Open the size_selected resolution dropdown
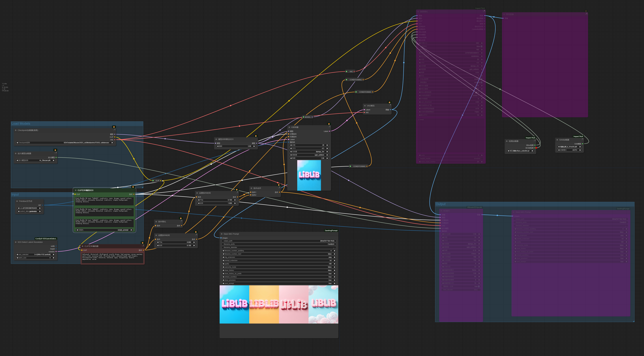Viewport: 644px width, 356px height. tap(35, 255)
